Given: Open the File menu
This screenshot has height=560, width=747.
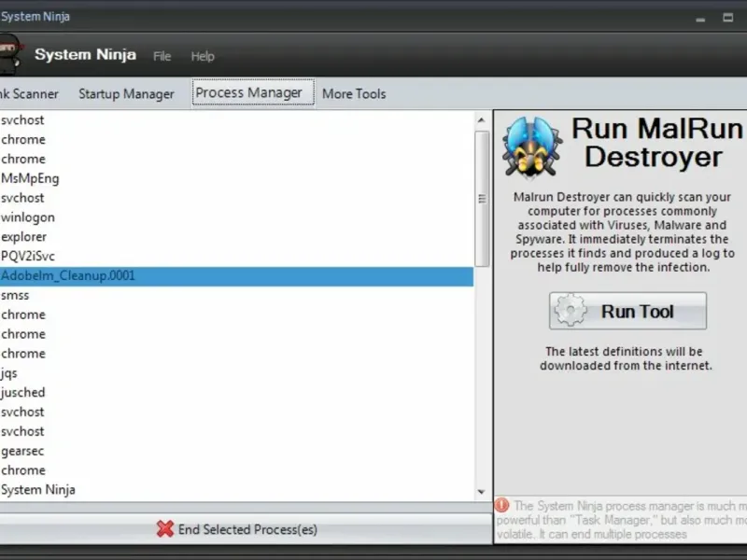Looking at the screenshot, I should click(162, 56).
